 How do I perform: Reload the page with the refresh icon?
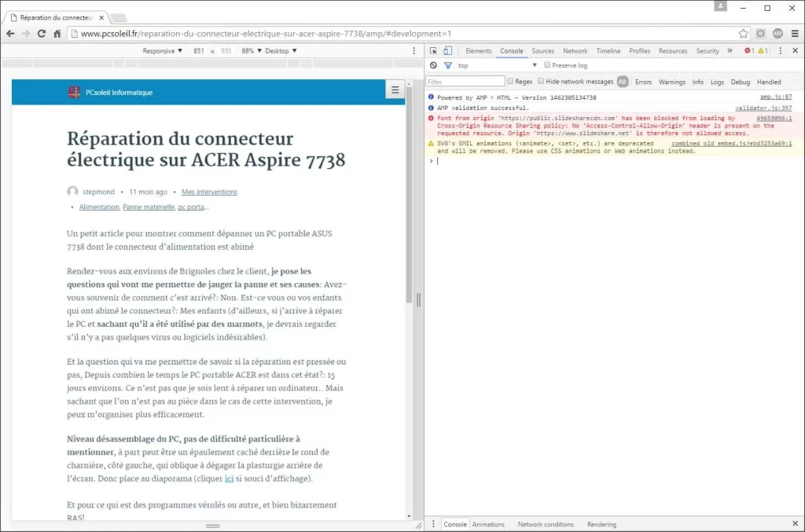point(42,34)
